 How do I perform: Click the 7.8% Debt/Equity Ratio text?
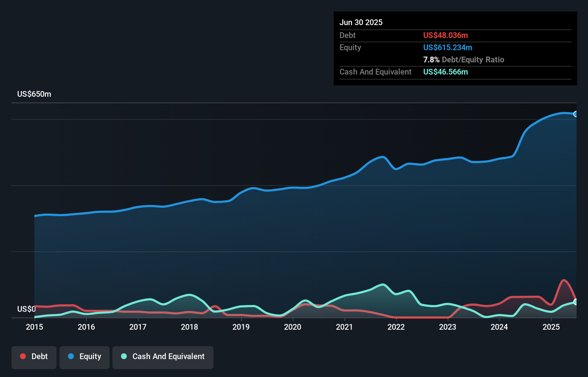464,59
